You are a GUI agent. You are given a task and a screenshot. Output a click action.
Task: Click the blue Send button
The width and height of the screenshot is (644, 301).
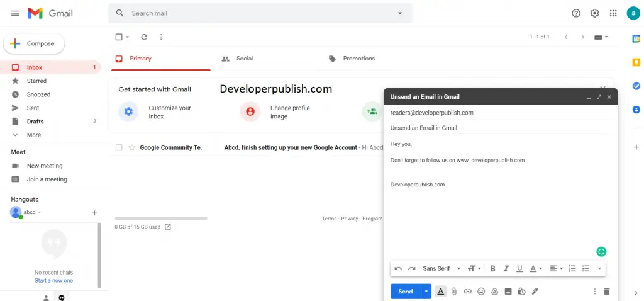[406, 292]
